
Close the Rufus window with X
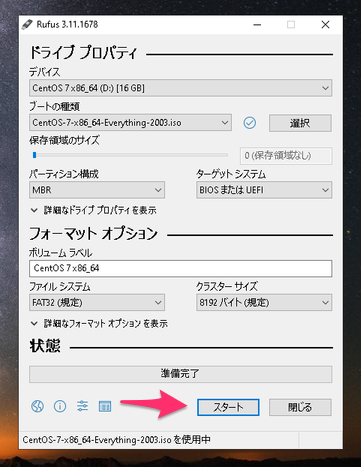click(x=325, y=25)
